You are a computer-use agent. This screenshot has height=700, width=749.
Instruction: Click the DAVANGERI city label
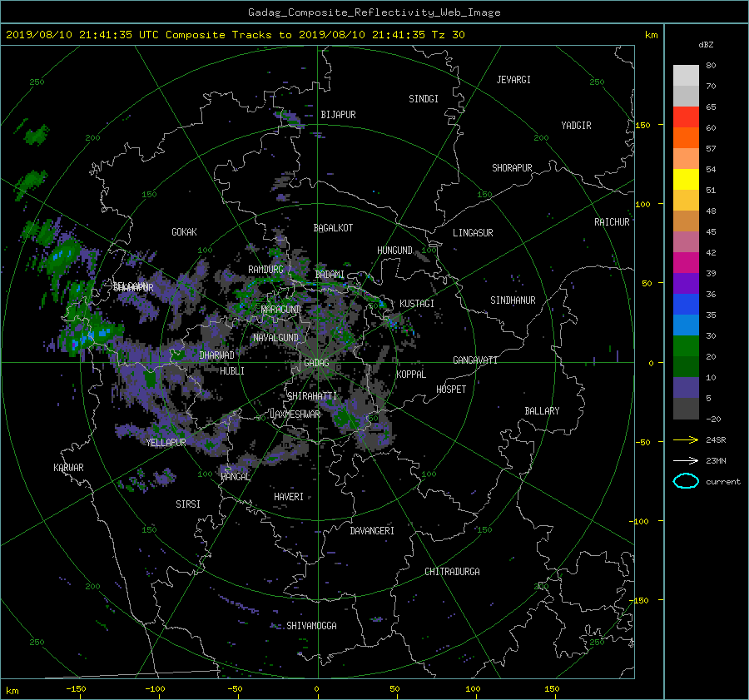point(372,530)
